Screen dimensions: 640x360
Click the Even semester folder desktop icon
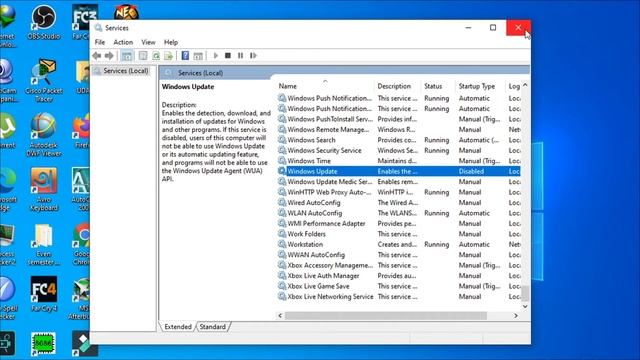[44, 244]
